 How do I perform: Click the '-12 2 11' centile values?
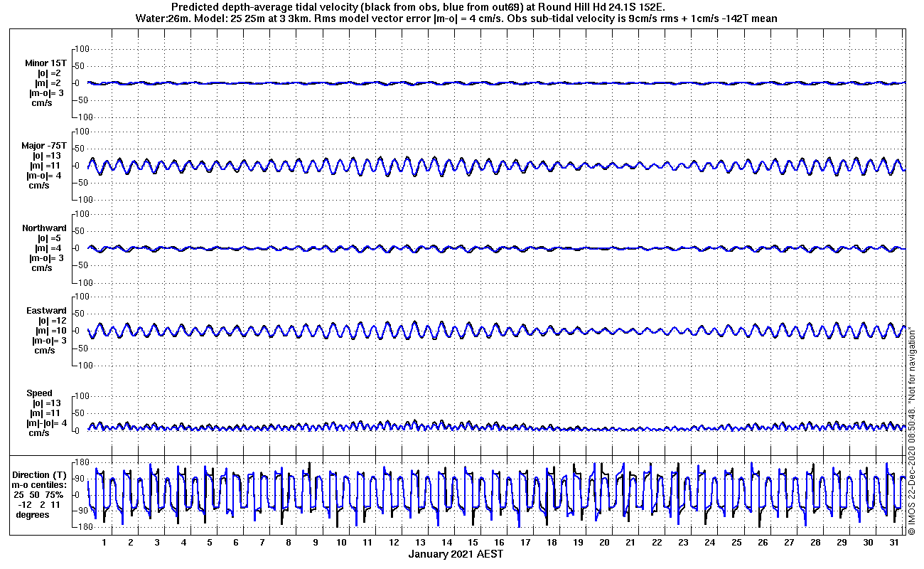pyautogui.click(x=40, y=504)
